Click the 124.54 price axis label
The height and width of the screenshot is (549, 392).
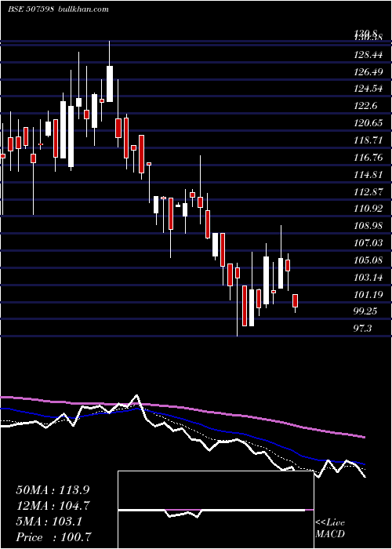368,89
